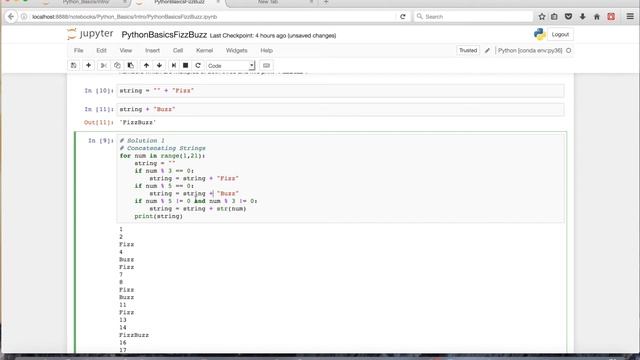
Task: Click the Trusted notebook button
Action: click(468, 51)
